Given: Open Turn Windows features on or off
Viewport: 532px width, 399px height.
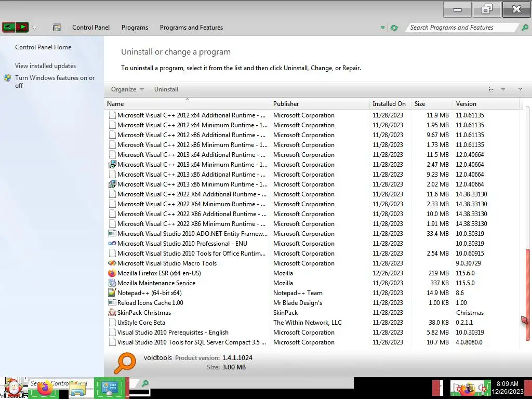Looking at the screenshot, I should tap(55, 82).
